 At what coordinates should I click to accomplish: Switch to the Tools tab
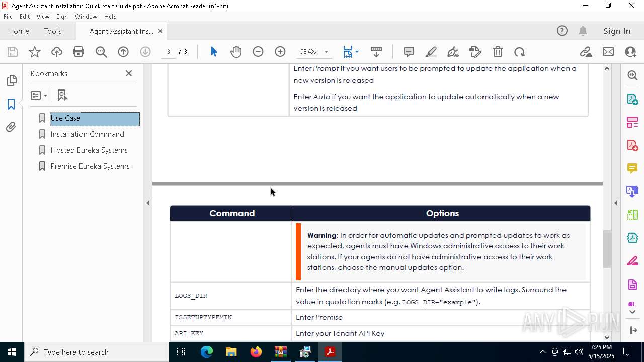coord(53,31)
